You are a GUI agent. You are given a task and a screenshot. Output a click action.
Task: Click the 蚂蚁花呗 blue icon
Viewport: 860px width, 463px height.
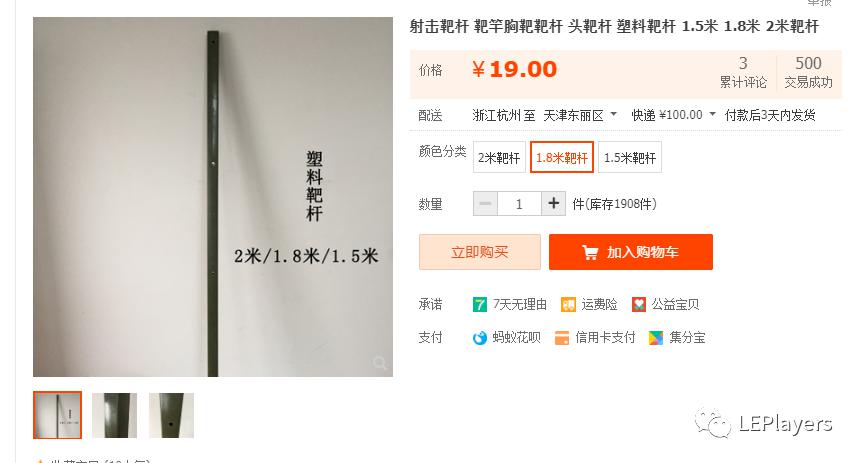(479, 338)
